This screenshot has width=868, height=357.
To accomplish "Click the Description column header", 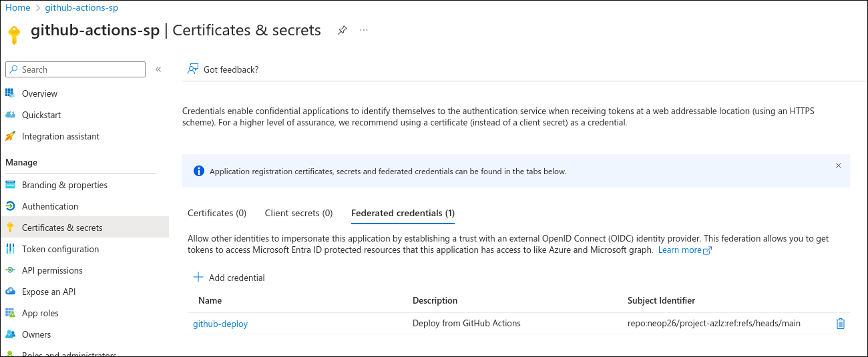I will click(435, 300).
